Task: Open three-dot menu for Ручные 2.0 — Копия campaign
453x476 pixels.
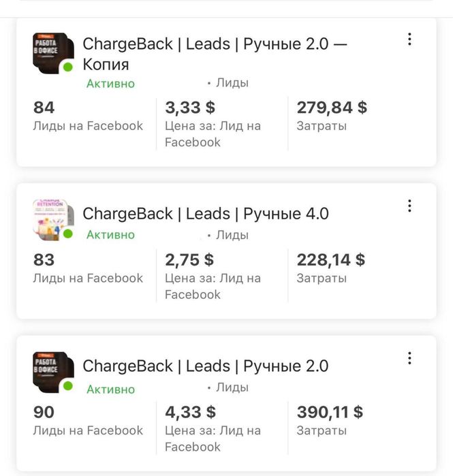Action: click(x=409, y=39)
